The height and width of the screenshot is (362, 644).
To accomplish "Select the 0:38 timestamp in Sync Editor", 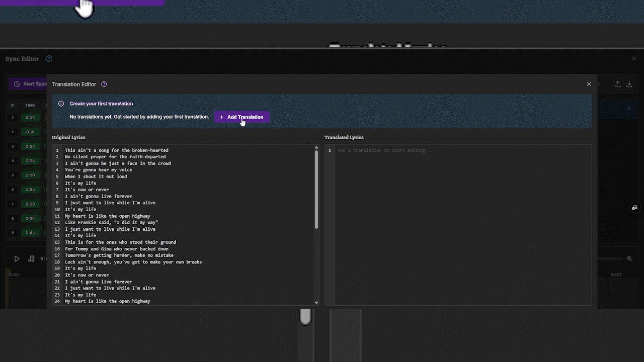I will point(30,204).
